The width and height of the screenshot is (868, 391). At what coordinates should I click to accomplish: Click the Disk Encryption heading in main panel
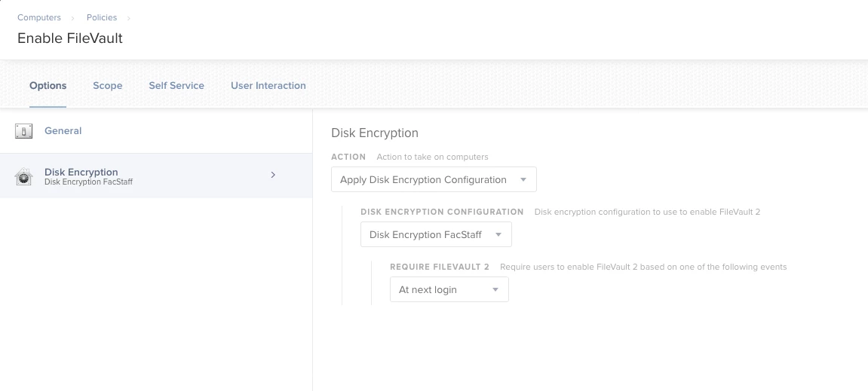click(375, 133)
